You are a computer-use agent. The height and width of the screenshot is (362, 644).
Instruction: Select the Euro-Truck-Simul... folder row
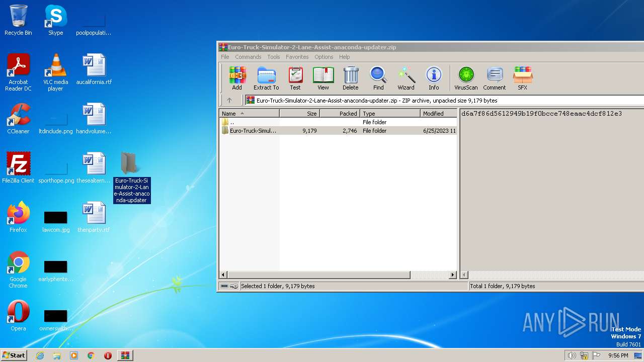tap(338, 131)
